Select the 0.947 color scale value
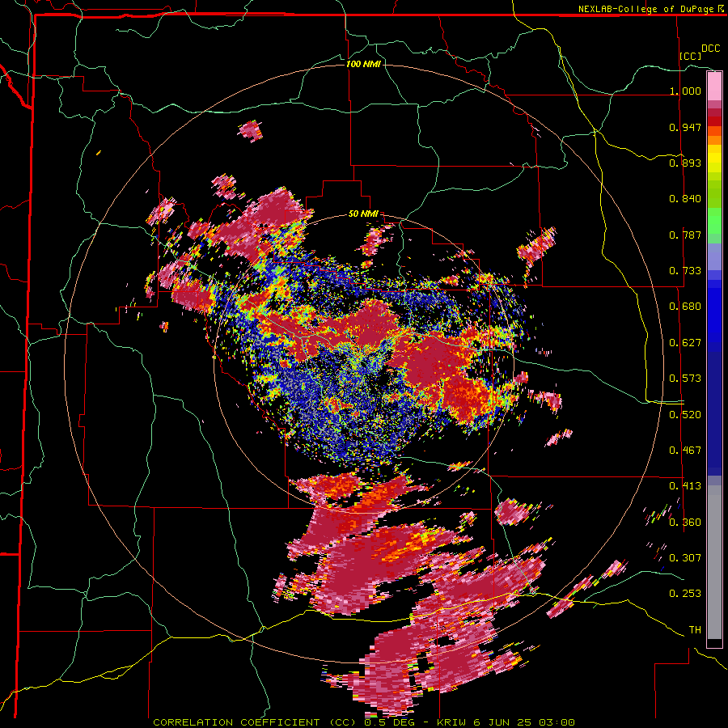Viewport: 728px width, 728px height. (x=685, y=127)
